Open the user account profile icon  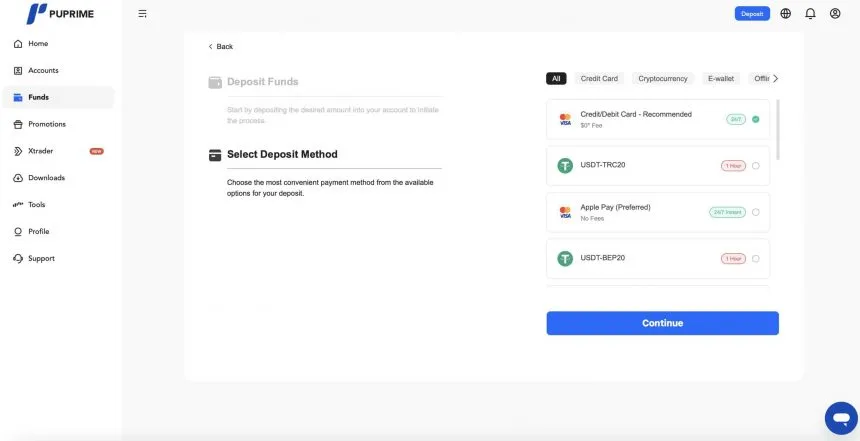[x=835, y=14]
